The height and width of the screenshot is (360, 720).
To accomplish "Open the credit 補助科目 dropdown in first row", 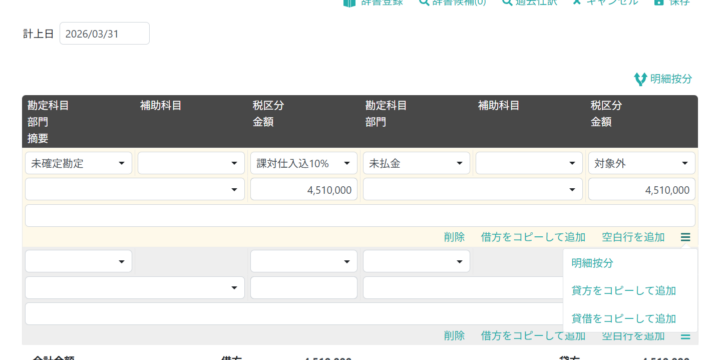I will [529, 163].
